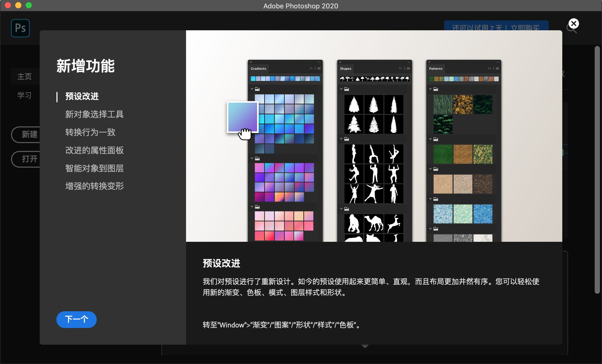Viewport: 602px width, 364px height.
Task: Open the Gradients panel hamburger menu
Action: (x=319, y=68)
